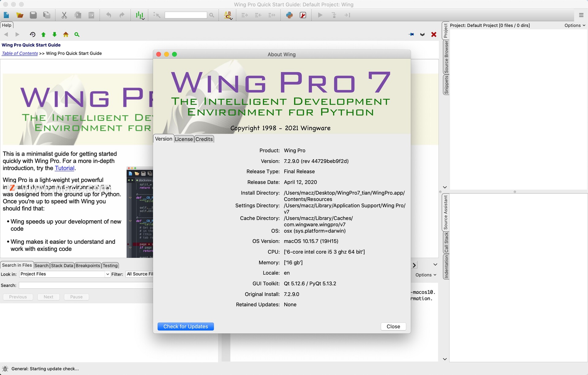
Task: Select the Version tab in About Wing
Action: (164, 139)
